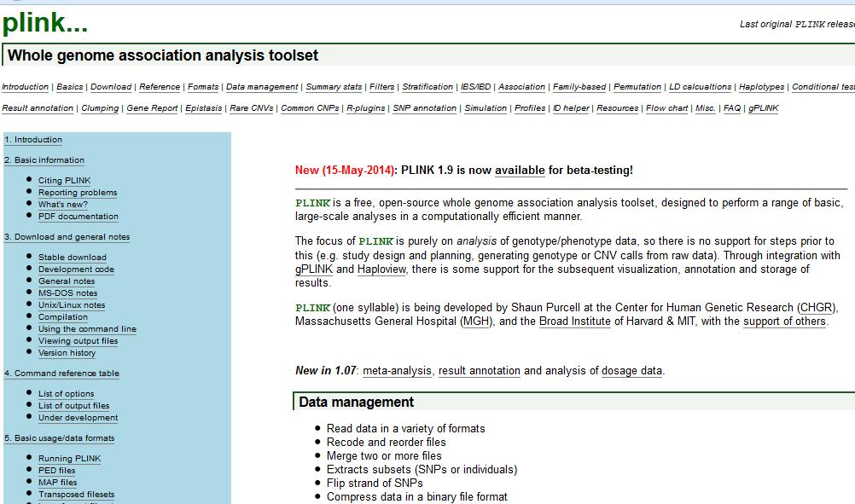Open the Result annotation nav link
The height and width of the screenshot is (504, 855).
pos(38,108)
